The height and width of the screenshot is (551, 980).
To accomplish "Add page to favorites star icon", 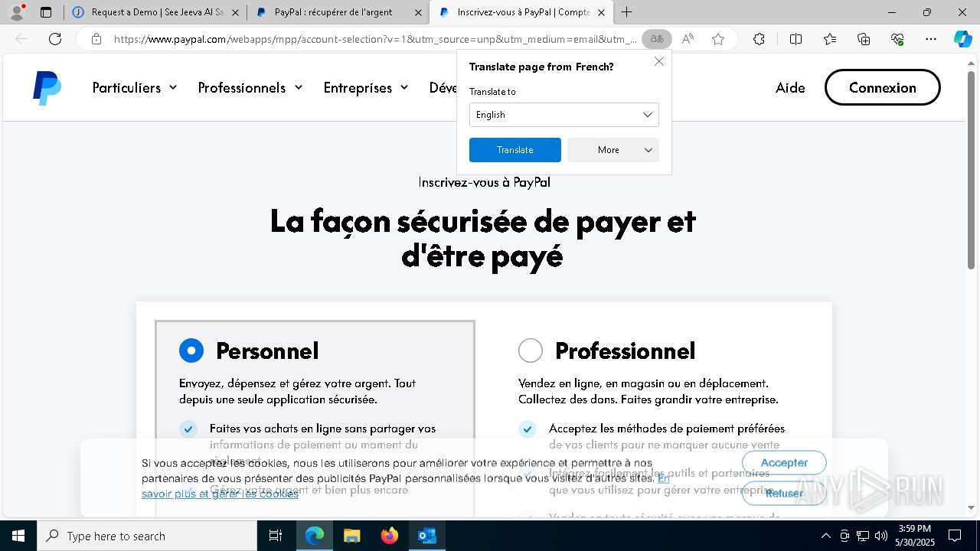I will point(718,39).
